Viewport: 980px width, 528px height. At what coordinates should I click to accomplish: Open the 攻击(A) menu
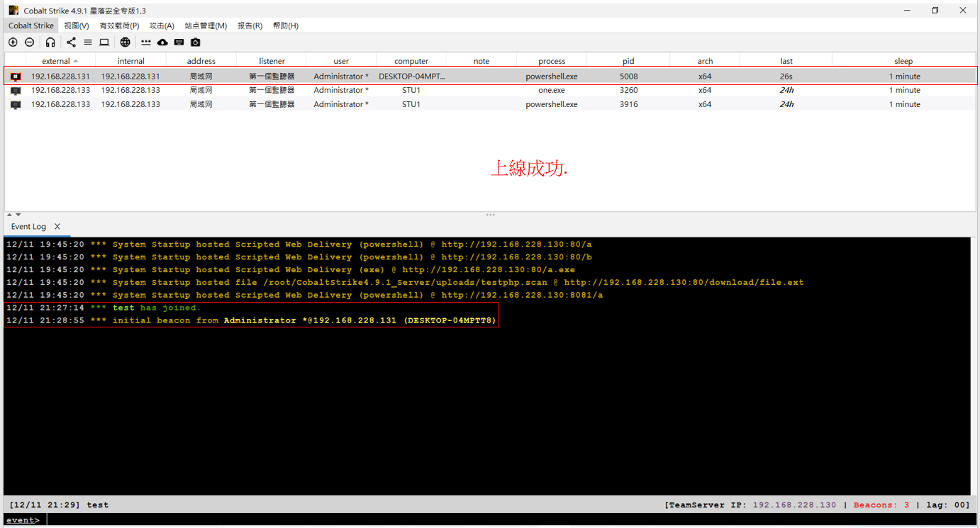162,26
